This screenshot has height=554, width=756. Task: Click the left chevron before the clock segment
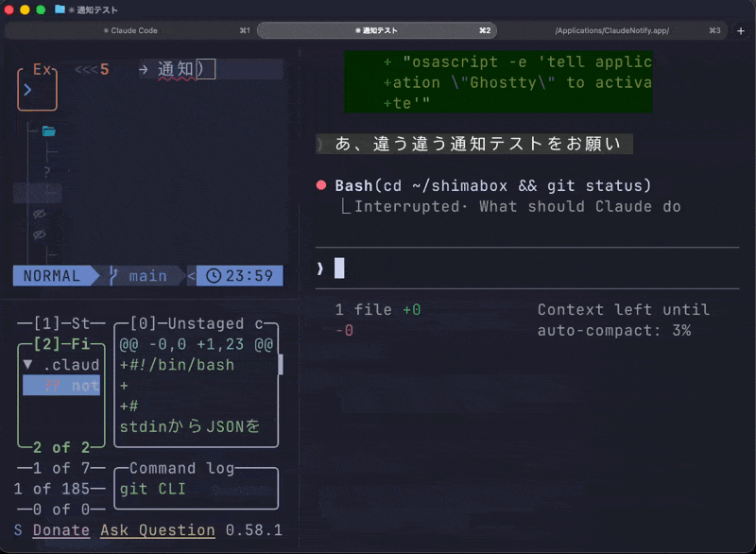click(x=193, y=275)
